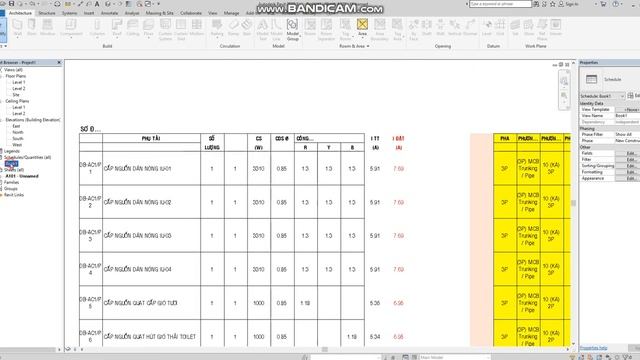The width and height of the screenshot is (640, 360).
Task: Select the Shaft opening tool
Action: pyautogui.click(x=427, y=28)
